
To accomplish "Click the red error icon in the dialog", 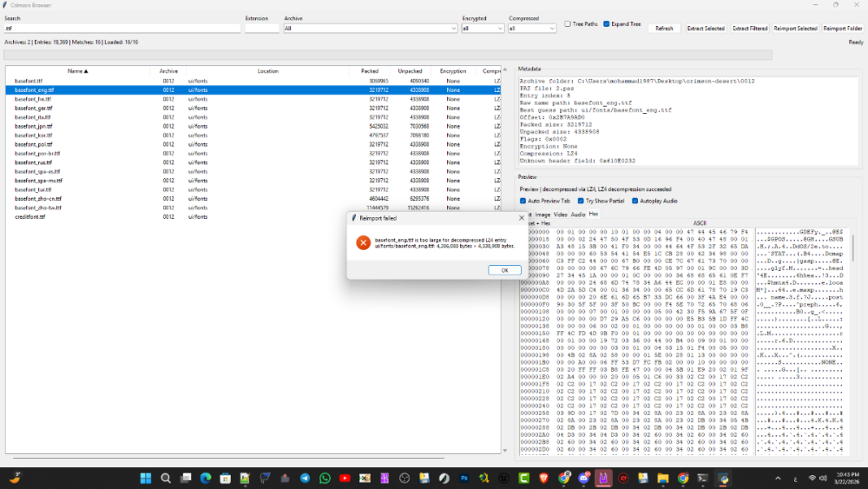I will pos(363,242).
